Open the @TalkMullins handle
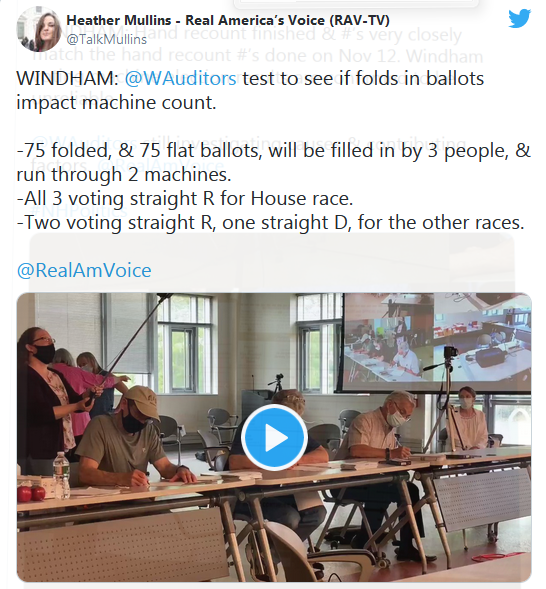 pos(107,39)
